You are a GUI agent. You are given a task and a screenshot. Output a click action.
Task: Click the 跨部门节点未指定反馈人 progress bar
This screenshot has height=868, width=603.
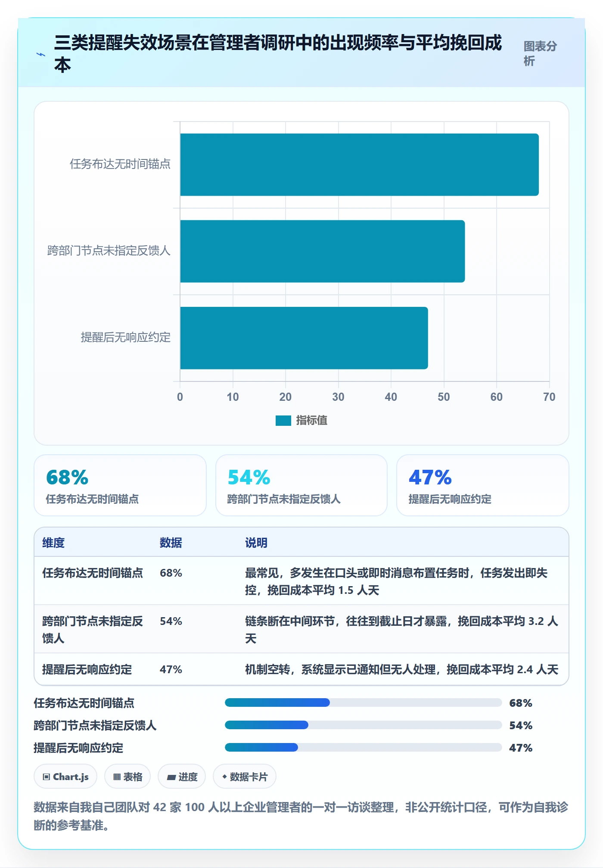363,725
